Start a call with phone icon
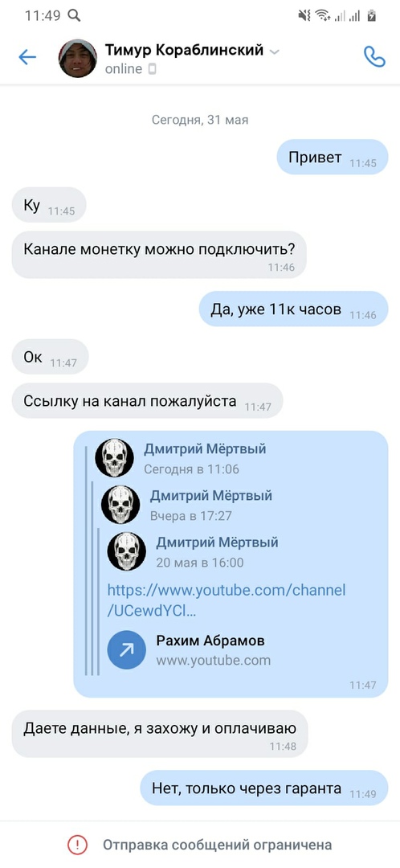 pos(374,56)
